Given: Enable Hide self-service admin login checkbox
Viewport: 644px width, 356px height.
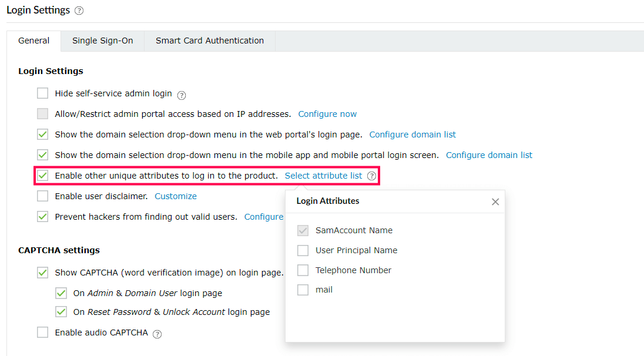Looking at the screenshot, I should [x=42, y=93].
